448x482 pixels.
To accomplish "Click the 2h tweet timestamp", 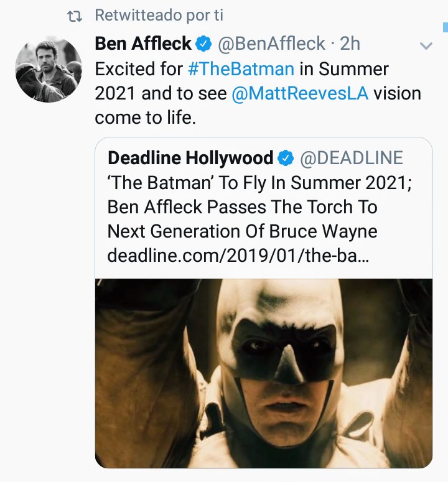I will (x=352, y=44).
